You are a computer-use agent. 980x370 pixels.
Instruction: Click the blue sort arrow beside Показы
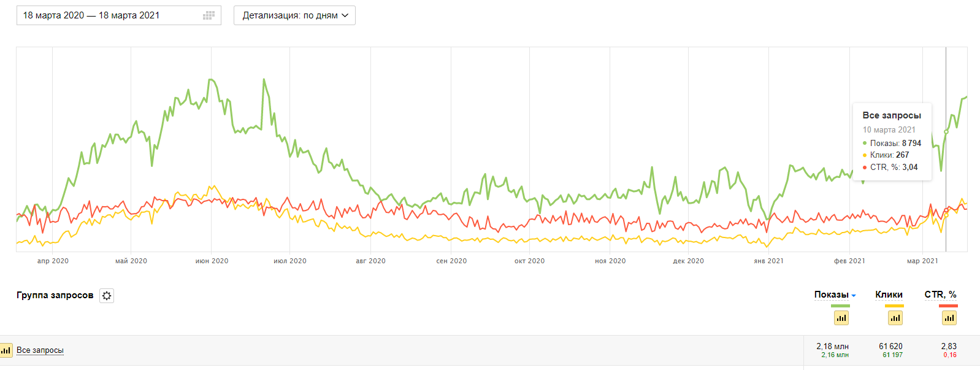point(854,296)
